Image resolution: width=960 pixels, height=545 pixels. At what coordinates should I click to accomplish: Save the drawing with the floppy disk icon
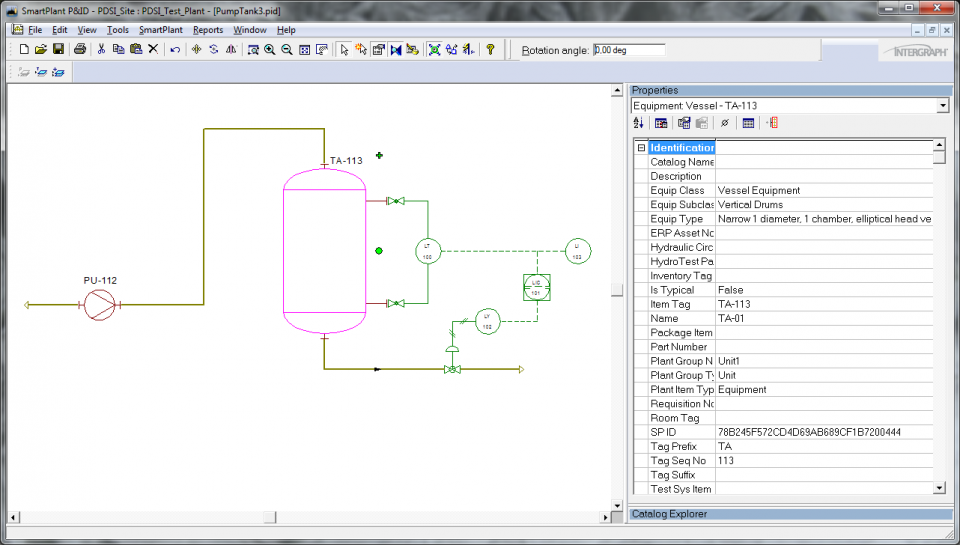58,49
